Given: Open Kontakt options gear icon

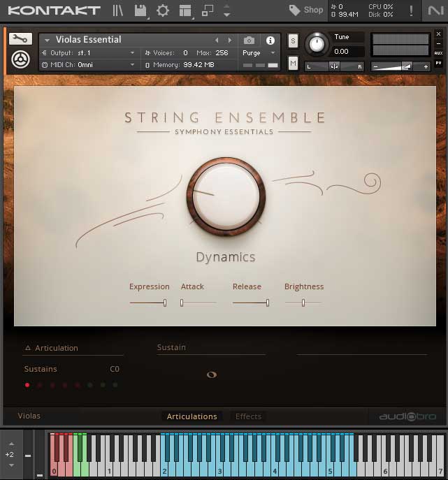Looking at the screenshot, I should click(x=163, y=10).
